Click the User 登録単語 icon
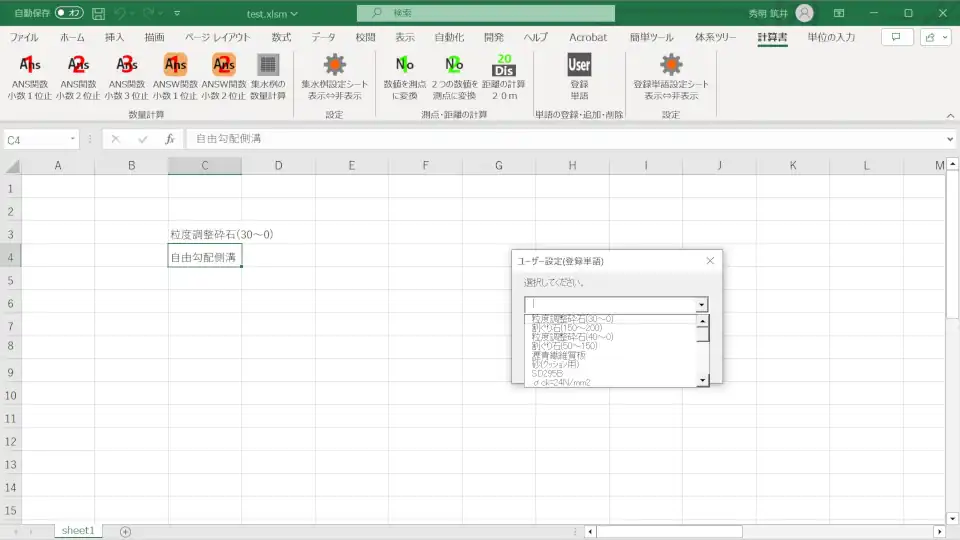960x540 pixels. pyautogui.click(x=579, y=66)
